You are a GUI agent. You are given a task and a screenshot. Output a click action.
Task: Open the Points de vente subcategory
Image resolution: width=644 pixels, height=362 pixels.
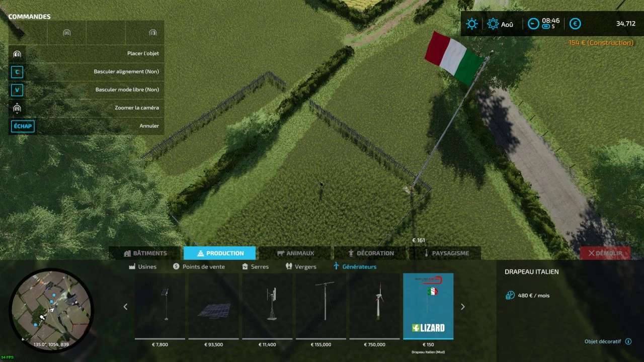pos(199,266)
